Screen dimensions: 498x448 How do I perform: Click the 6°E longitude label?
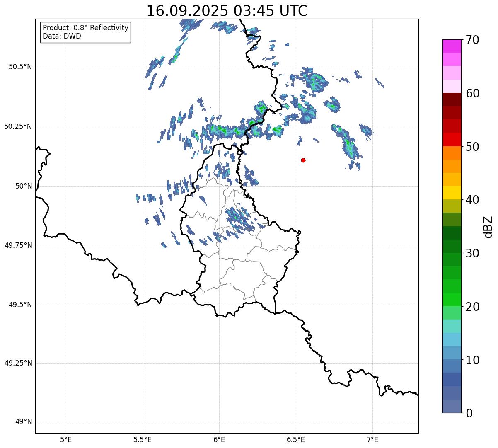pos(219,440)
